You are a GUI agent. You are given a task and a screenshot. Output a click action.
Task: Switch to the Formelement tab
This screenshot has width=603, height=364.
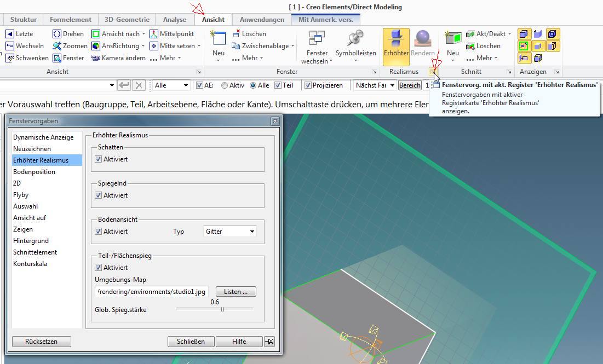click(x=70, y=20)
